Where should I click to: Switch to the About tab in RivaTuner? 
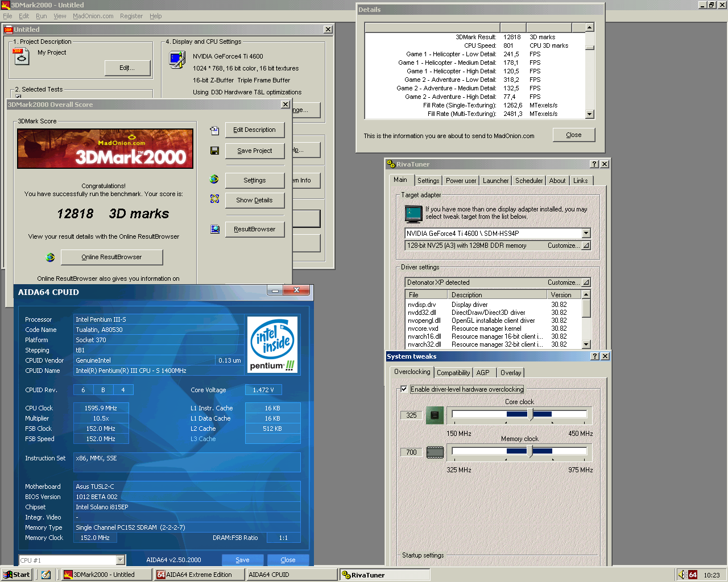click(x=557, y=181)
